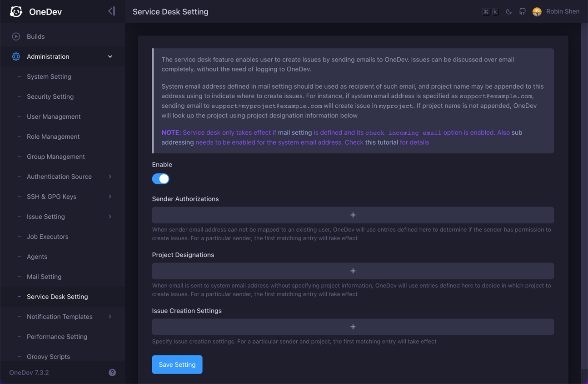The height and width of the screenshot is (384, 588).
Task: Click the Sender Authorizations label
Action: pos(185,199)
